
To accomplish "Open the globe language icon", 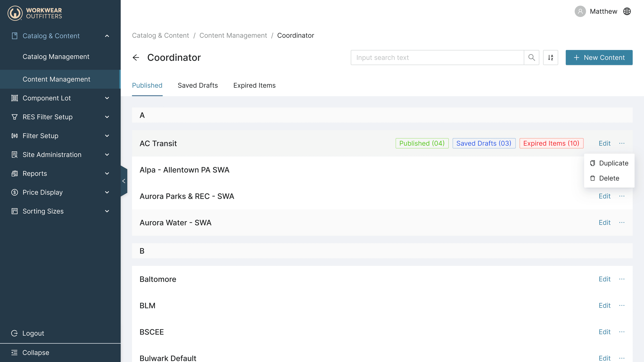I will point(627,11).
